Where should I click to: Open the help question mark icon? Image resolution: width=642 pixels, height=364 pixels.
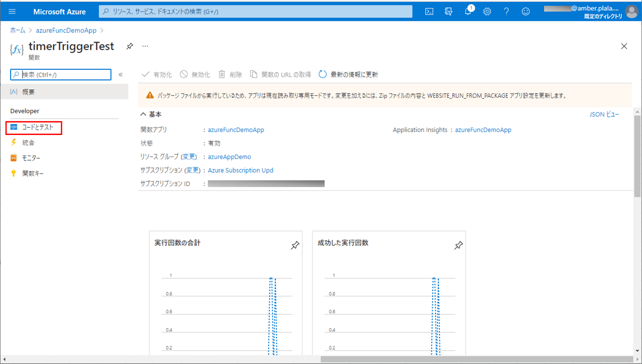(506, 12)
